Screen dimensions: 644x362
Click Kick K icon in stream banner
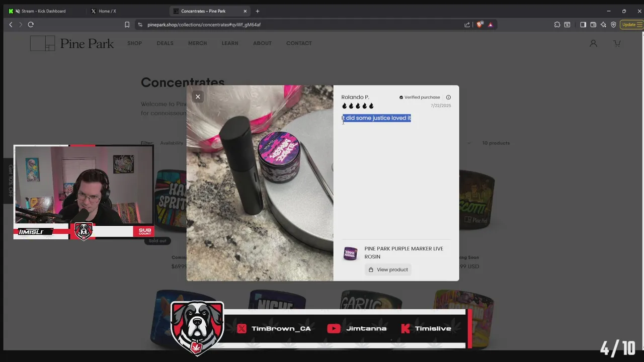406,329
